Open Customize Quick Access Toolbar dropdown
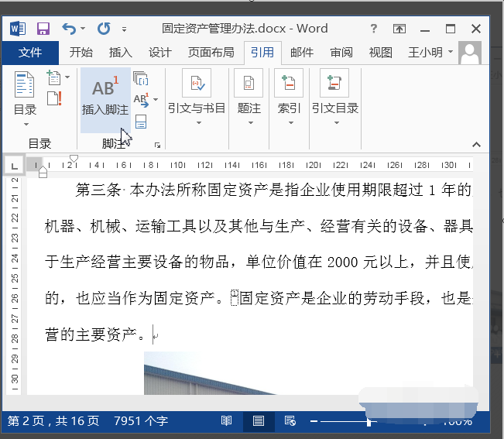The width and height of the screenshot is (504, 439). point(124,29)
